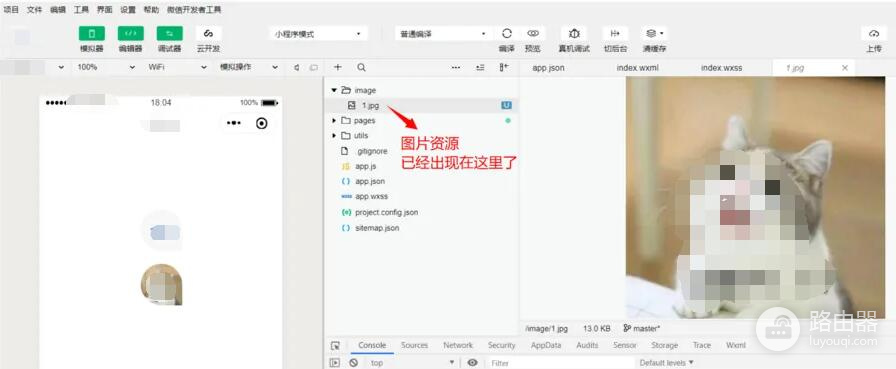This screenshot has height=369, width=896.
Task: Select the Security devtools tab
Action: (x=501, y=345)
